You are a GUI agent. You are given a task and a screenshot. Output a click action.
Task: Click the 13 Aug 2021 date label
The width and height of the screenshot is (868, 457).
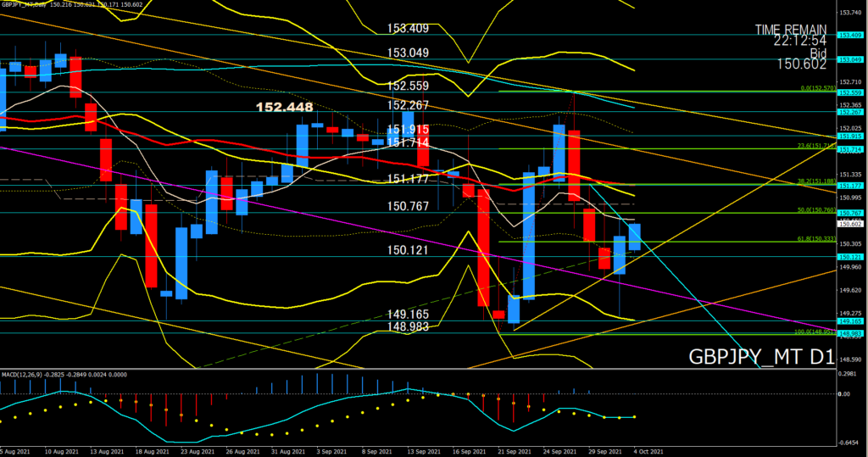pos(107,451)
